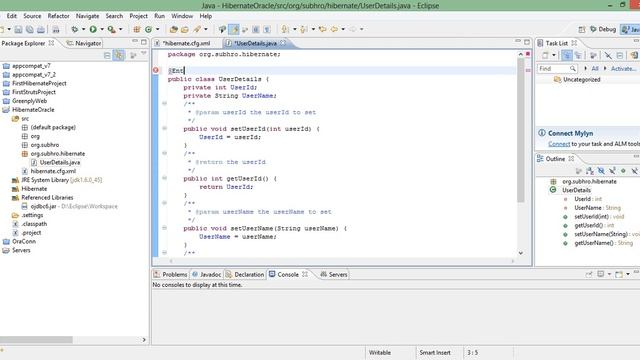Toggle Focus on Workweek in Task List

[593, 56]
